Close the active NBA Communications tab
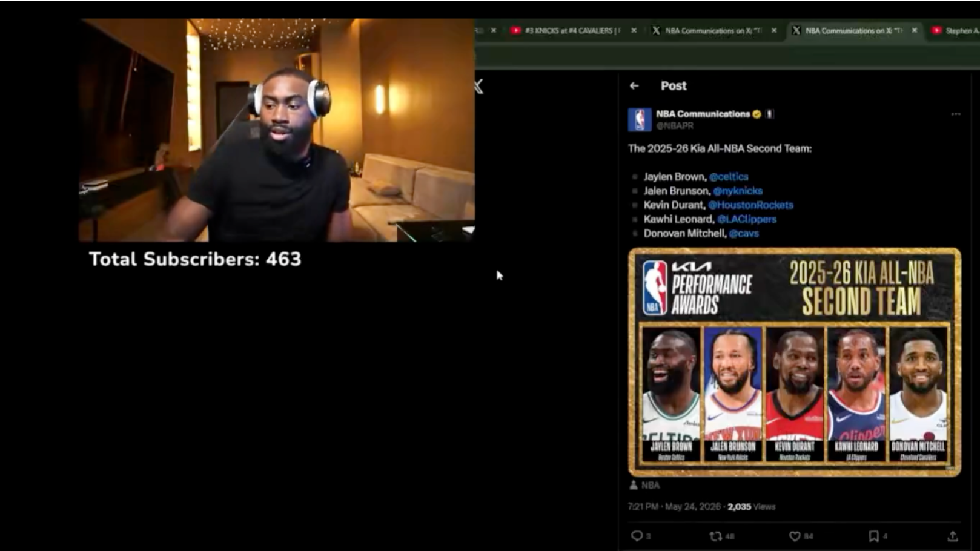 (x=915, y=30)
